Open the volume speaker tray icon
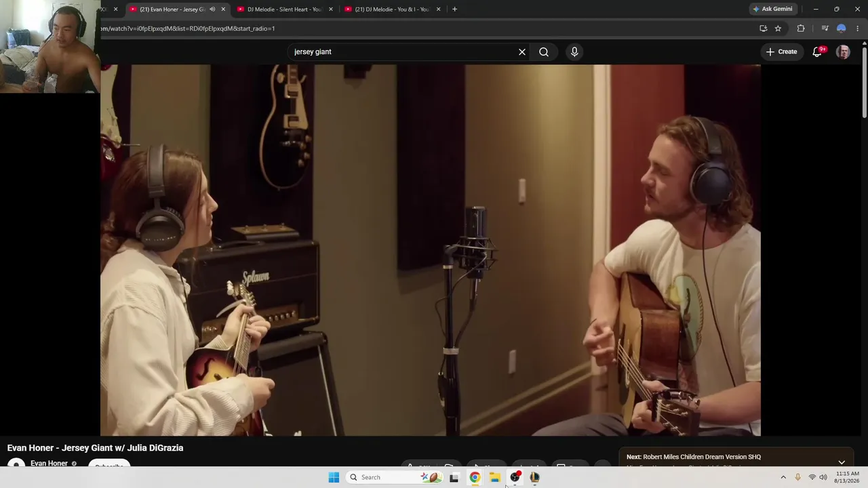868x488 pixels. (823, 477)
